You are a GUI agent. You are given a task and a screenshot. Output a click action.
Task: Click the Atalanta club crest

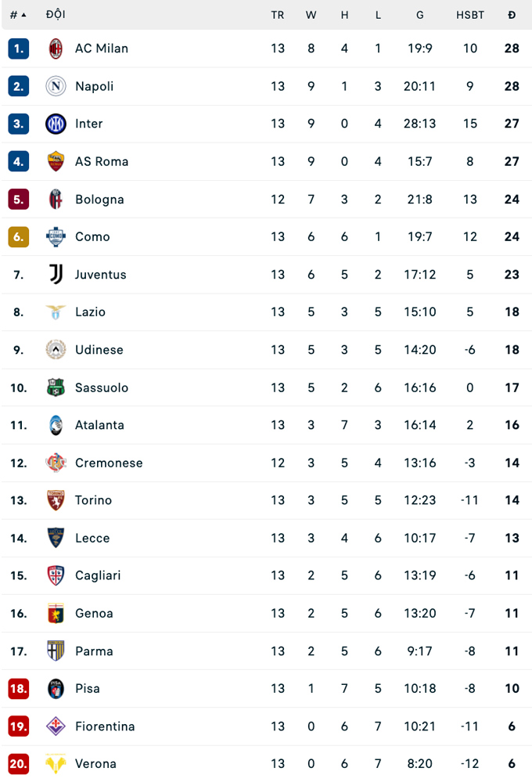pyautogui.click(x=56, y=425)
